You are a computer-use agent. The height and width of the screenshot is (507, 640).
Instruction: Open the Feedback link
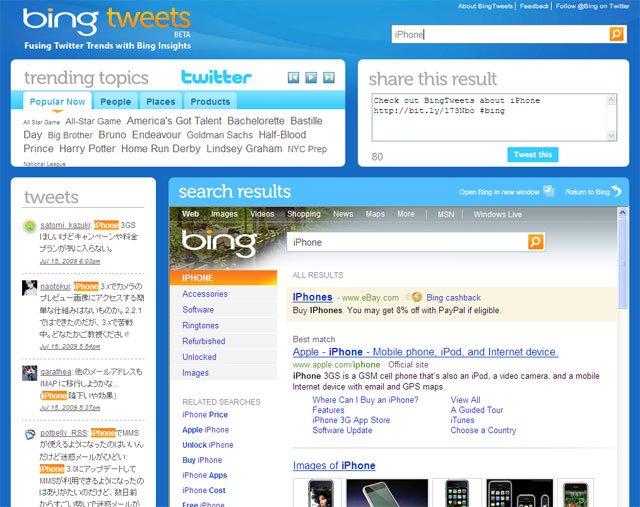(534, 6)
